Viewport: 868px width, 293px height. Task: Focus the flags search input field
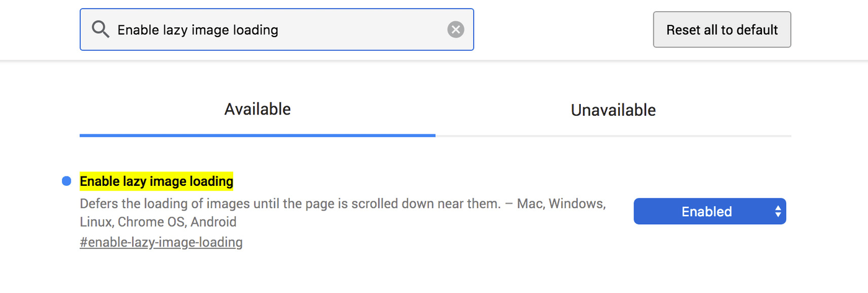[277, 29]
